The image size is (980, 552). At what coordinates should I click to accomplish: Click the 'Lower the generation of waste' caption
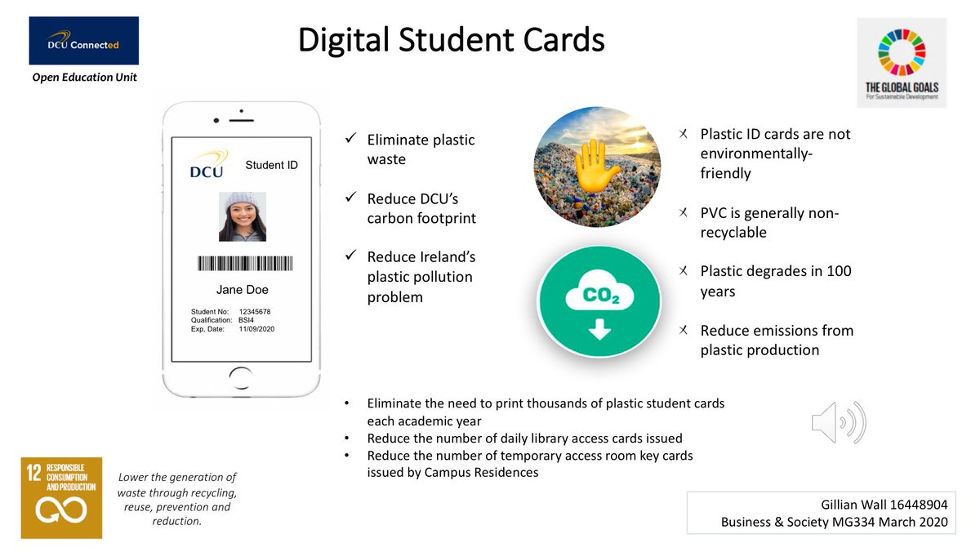pos(177,499)
